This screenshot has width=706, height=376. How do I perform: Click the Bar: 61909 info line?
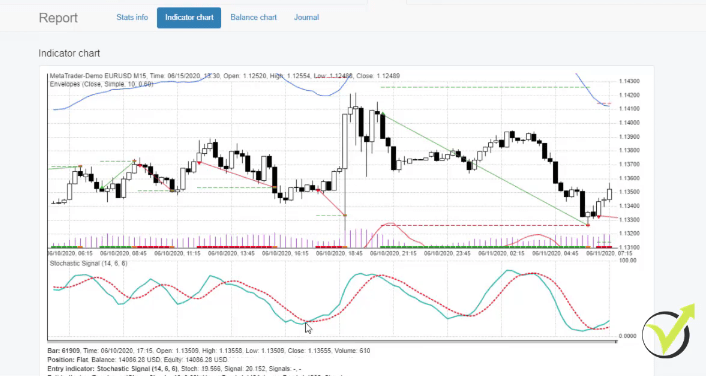point(208,350)
